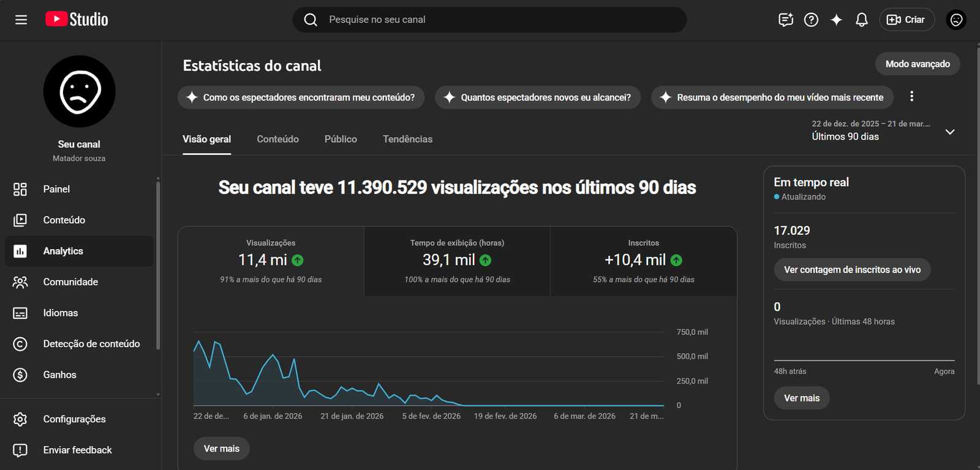
Task: Click the YouTube Studio logo
Action: point(77,20)
